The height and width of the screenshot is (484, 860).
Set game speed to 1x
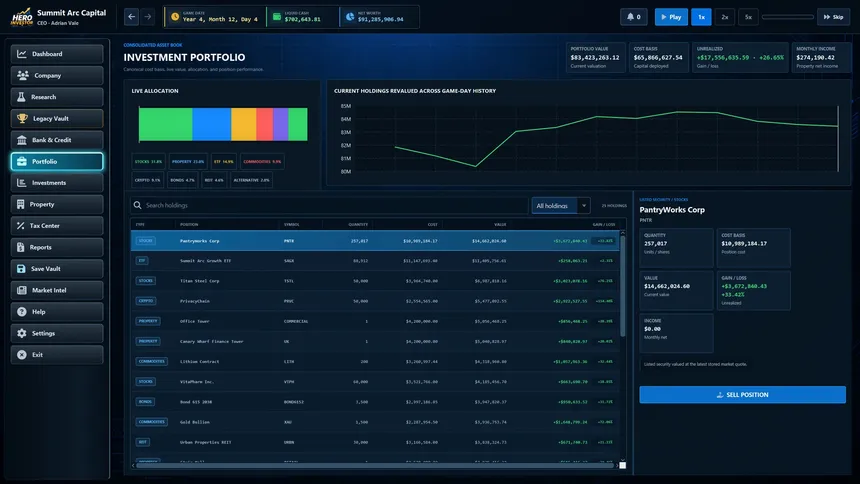coord(701,17)
